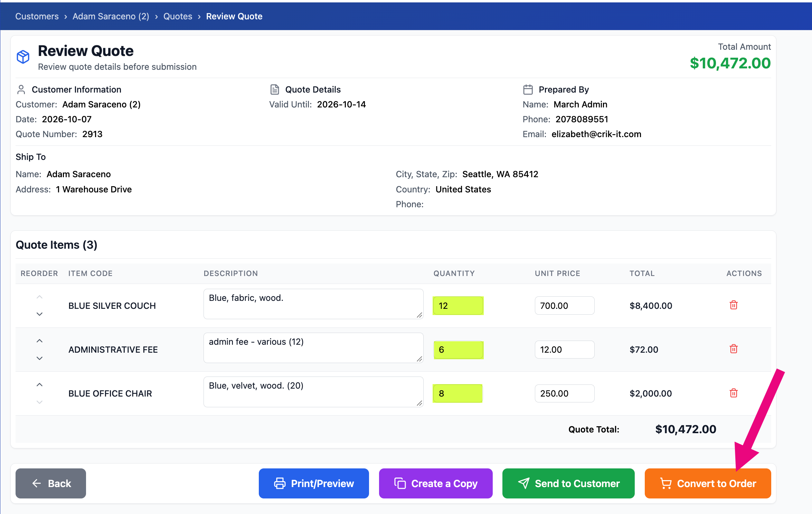Click the Back button
This screenshot has height=514, width=812.
51,483
